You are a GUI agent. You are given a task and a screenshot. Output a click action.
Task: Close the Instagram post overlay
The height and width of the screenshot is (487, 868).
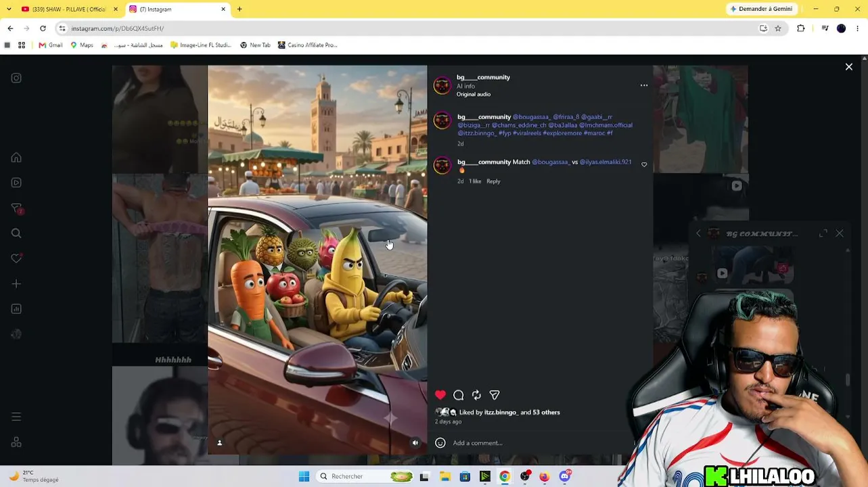(x=849, y=67)
